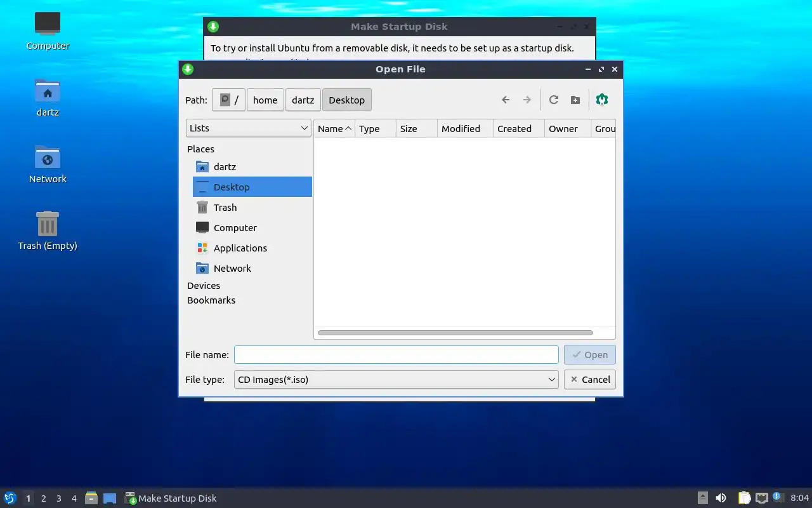Click the 8:04 clock
812x508 pixels.
[x=800, y=498]
